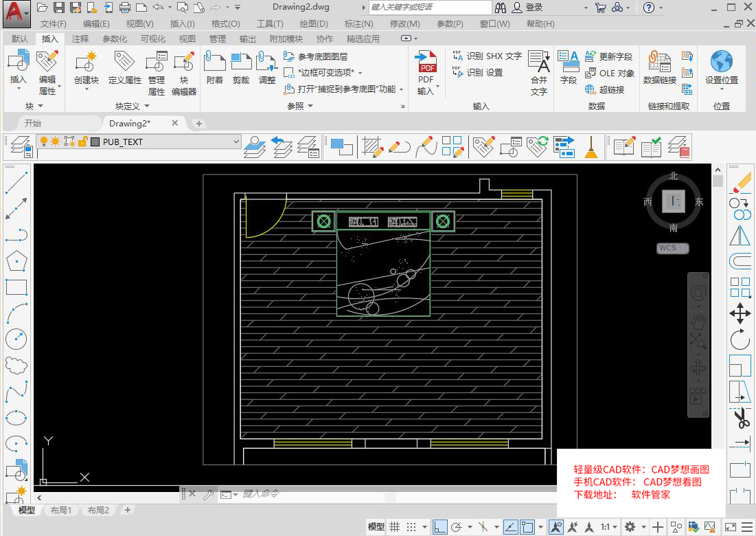Click the vertical scrollbar up arrow
This screenshot has height=536, width=756.
pyautogui.click(x=718, y=170)
